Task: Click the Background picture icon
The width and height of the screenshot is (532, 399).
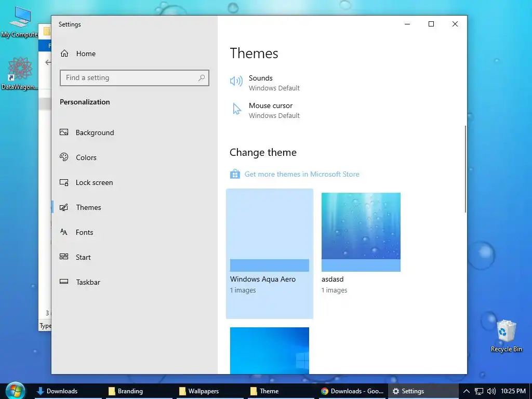Action: 64,132
